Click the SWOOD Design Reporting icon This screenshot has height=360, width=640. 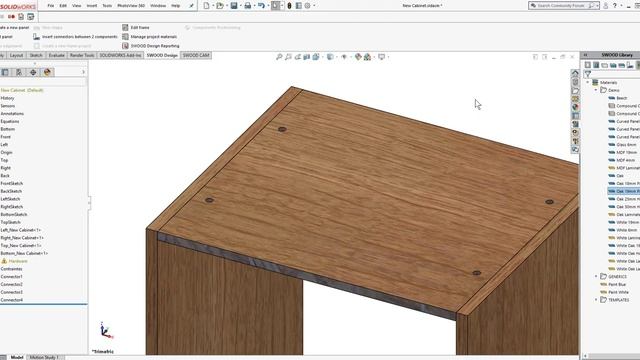coord(125,46)
